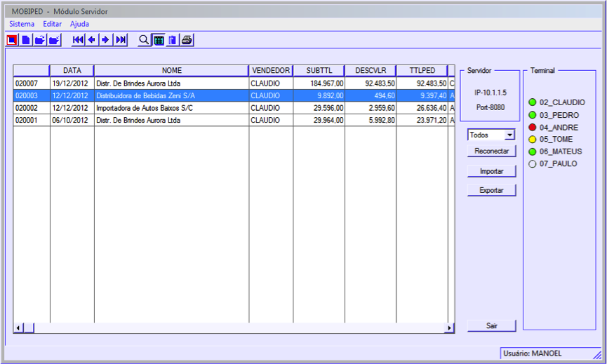Click Distribuidora de Bebidas Zeni S/A cell
The image size is (607, 364).
[171, 95]
